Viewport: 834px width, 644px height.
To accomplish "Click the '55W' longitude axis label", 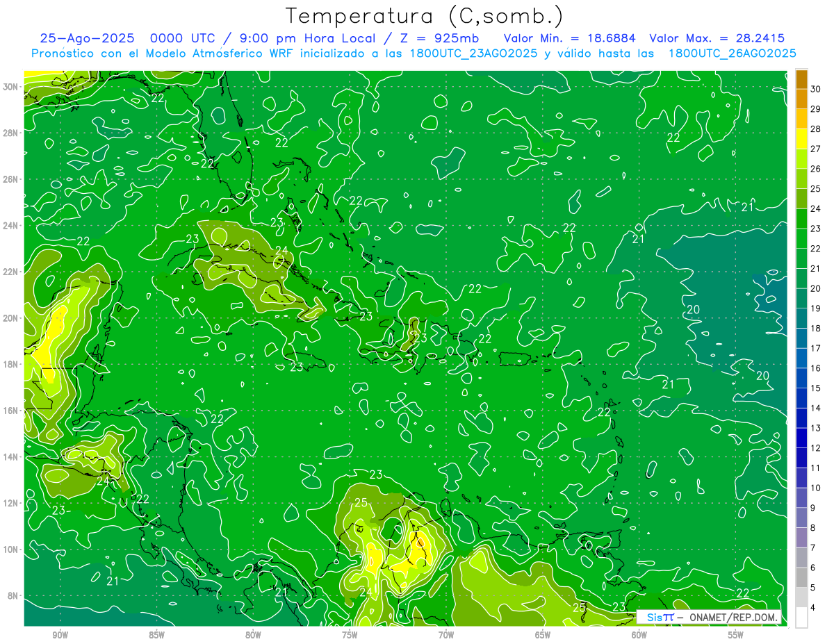I will click(x=736, y=635).
